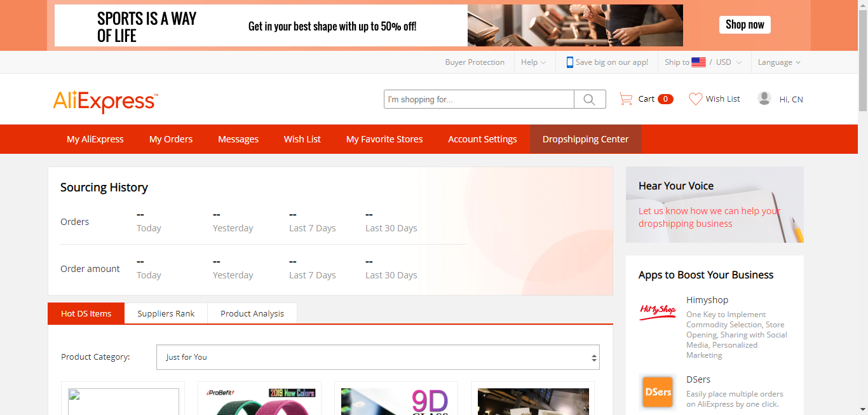Click the AliExpress logo
868x415 pixels.
tap(105, 101)
